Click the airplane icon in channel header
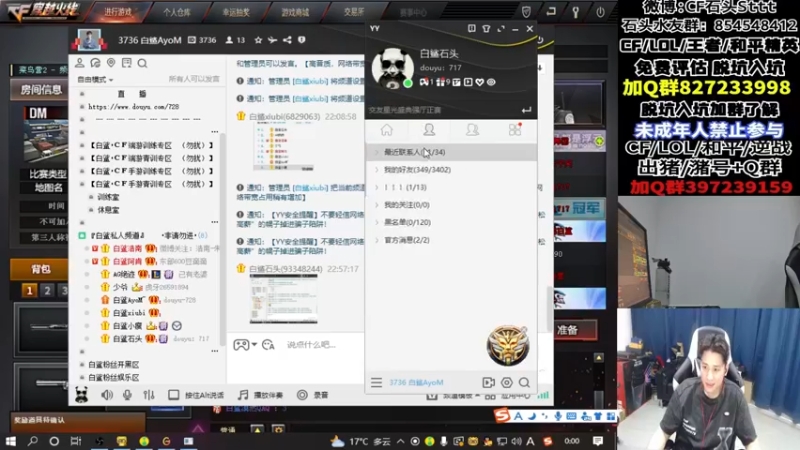The width and height of the screenshot is (800, 450). tap(272, 40)
